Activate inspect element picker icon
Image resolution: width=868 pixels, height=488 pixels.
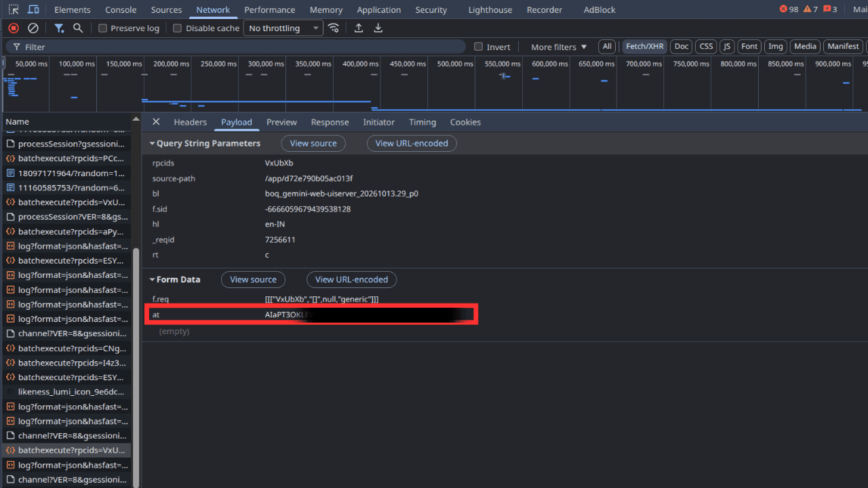pos(14,9)
